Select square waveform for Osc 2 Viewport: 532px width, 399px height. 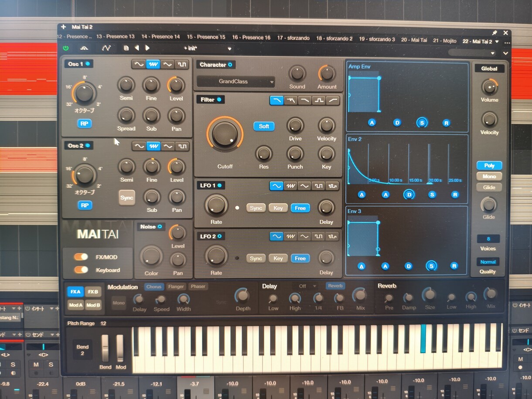point(182,146)
